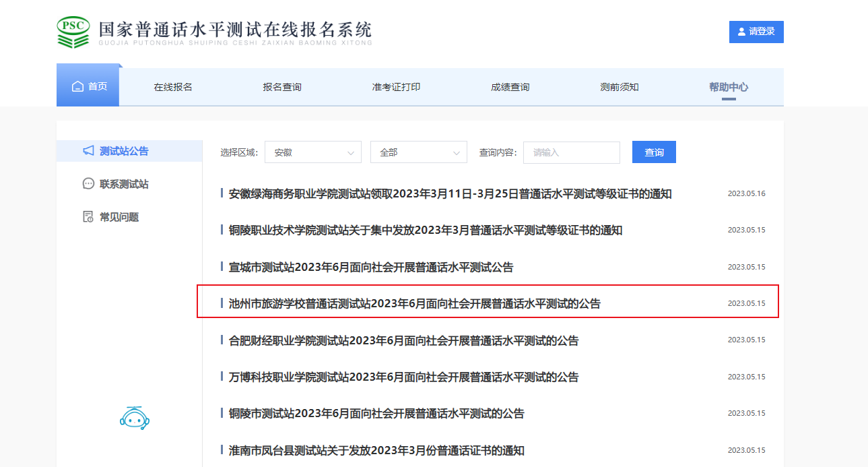Click the document icon beside 常见问题
Image resolution: width=868 pixels, height=467 pixels.
(x=88, y=217)
